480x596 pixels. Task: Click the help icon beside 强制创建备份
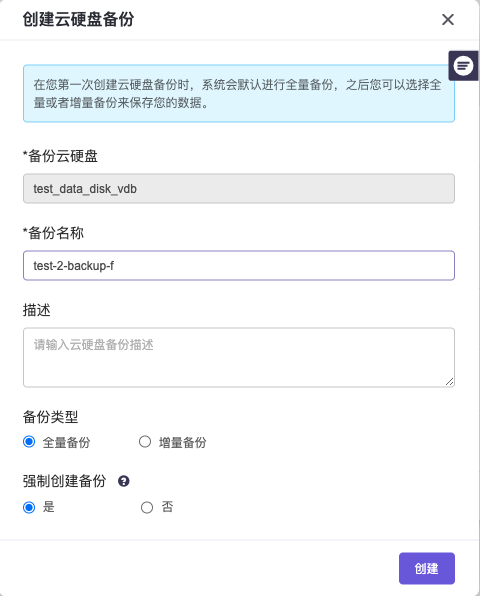[x=124, y=481]
